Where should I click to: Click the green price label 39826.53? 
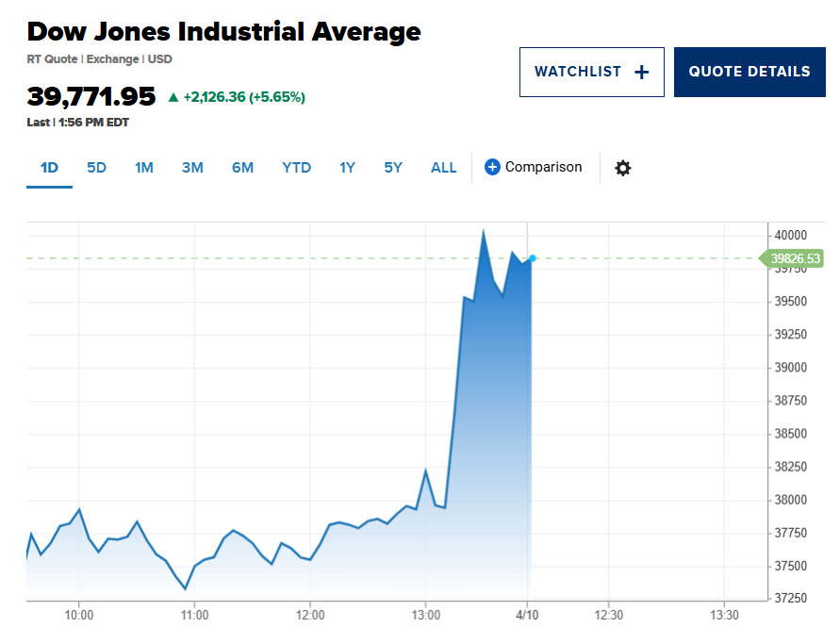tap(795, 258)
